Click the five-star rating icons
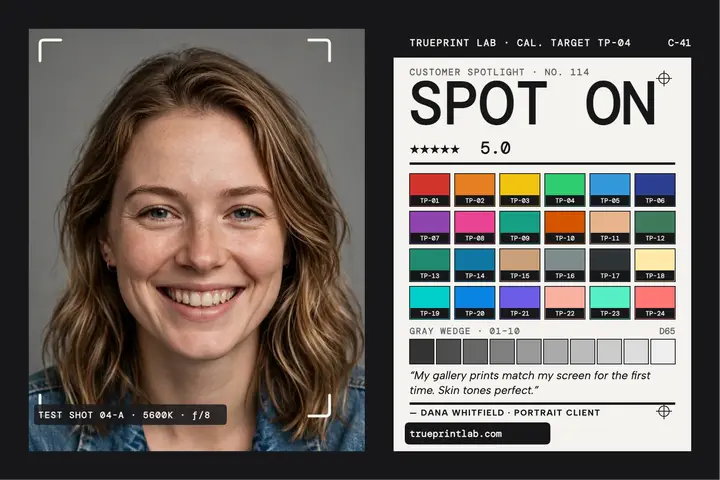This screenshot has height=480, width=720. tap(434, 149)
